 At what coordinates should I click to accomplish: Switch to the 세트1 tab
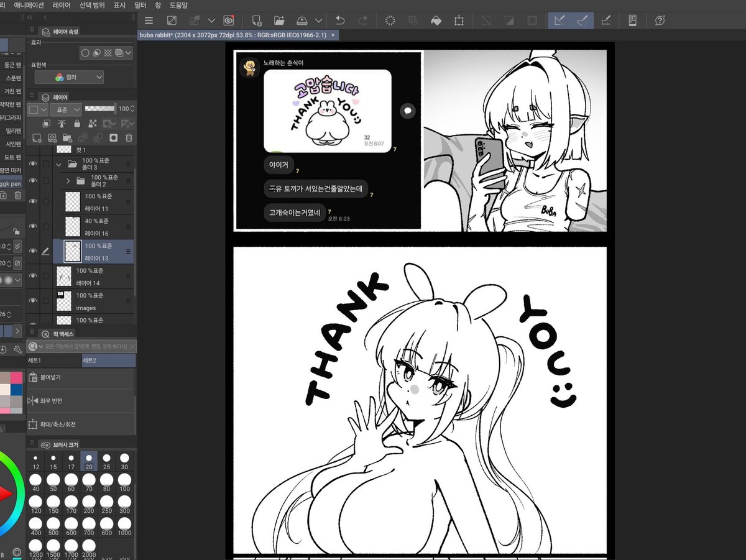pos(53,360)
